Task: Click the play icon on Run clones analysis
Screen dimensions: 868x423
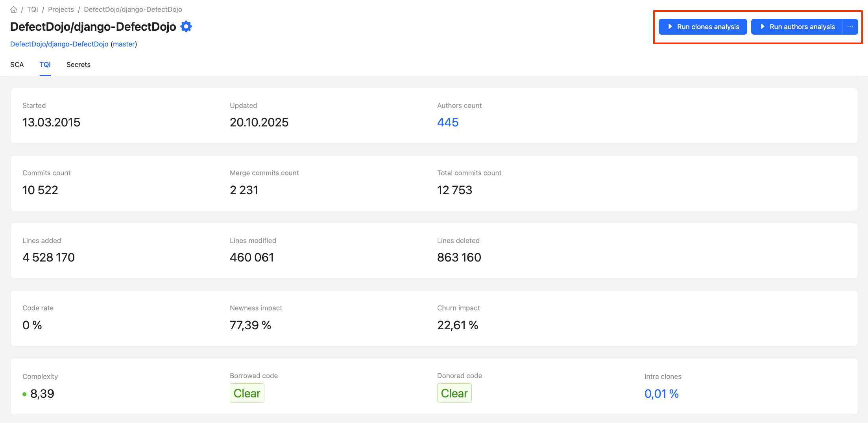Action: tap(670, 27)
